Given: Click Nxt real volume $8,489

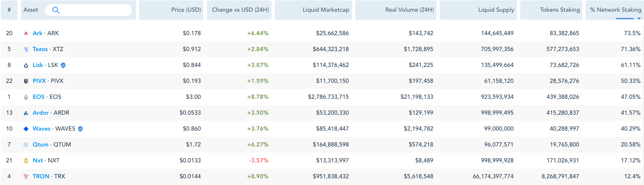Looking at the screenshot, I should tap(424, 160).
